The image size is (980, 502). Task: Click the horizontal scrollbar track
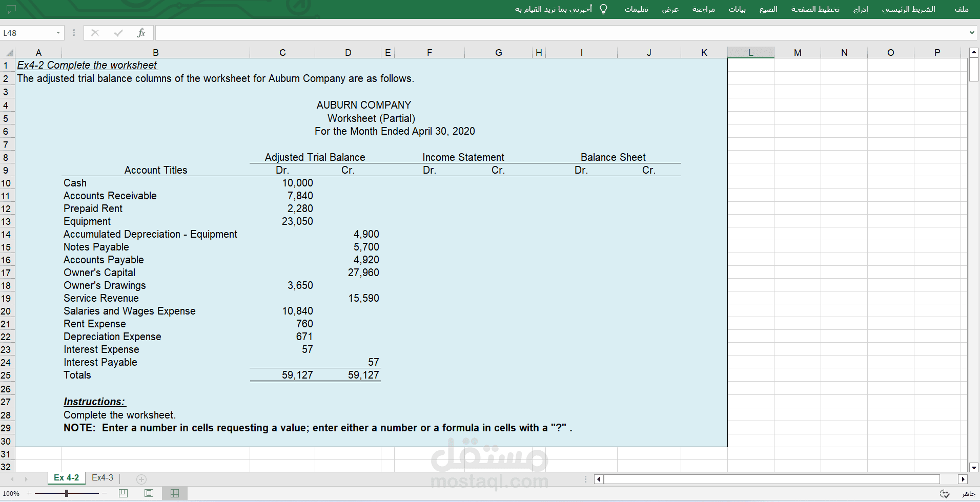(x=771, y=479)
